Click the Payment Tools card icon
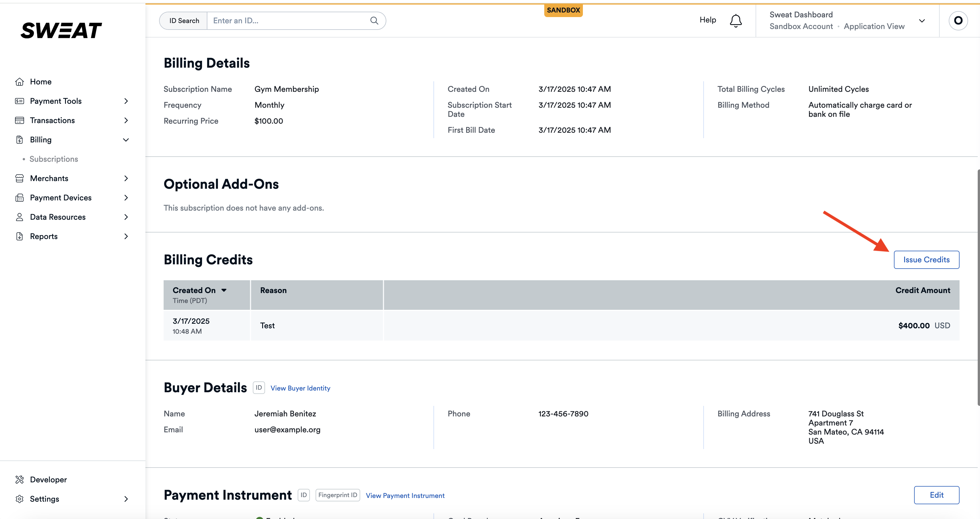The width and height of the screenshot is (980, 519). tap(19, 101)
